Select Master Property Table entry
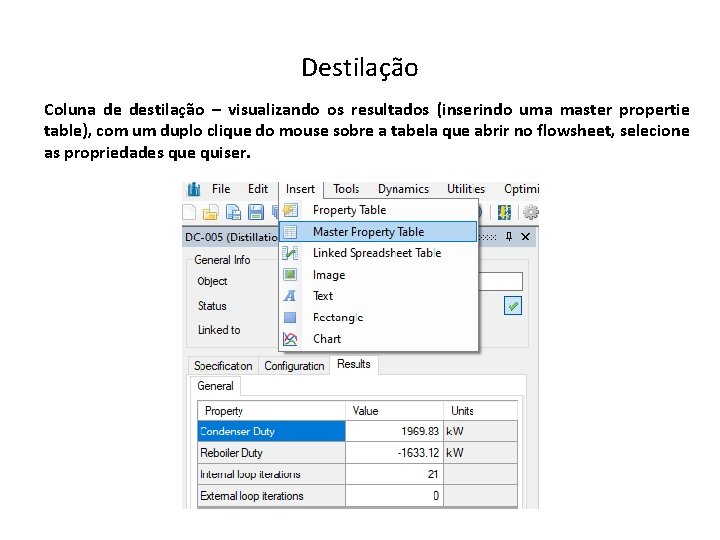Image resolution: width=720 pixels, height=540 pixels. point(378,232)
